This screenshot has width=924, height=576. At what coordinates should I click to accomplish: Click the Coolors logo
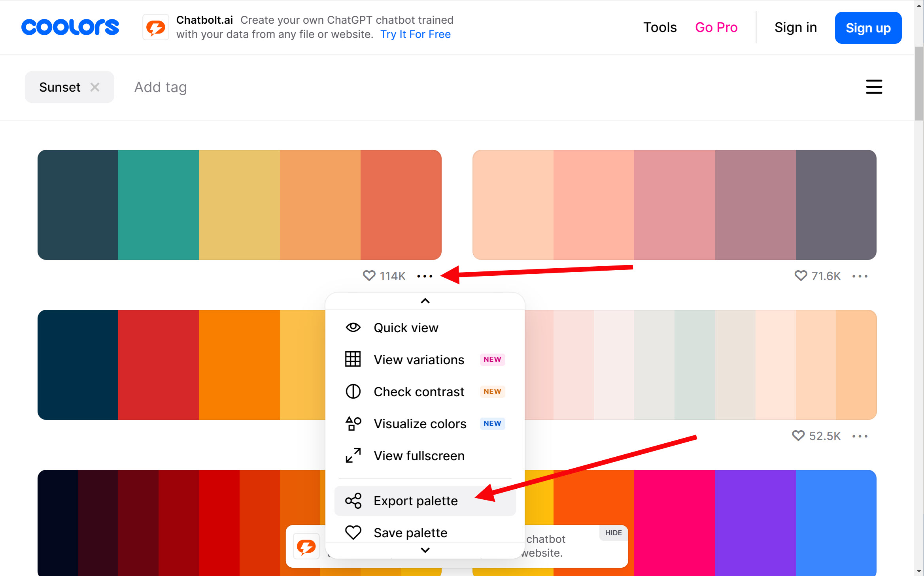(70, 27)
